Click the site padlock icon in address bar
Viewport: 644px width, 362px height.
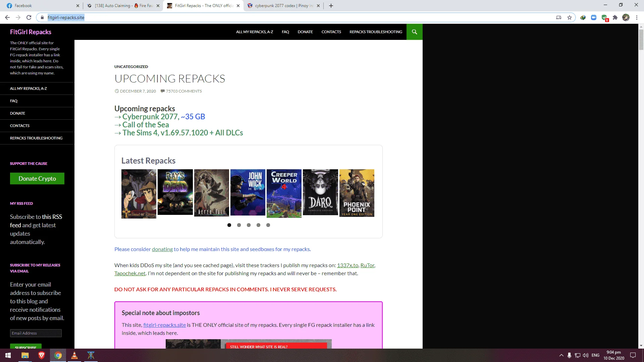click(x=42, y=17)
